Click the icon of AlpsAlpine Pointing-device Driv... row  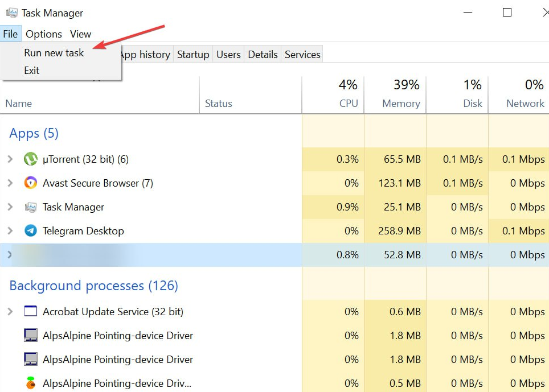[30, 383]
